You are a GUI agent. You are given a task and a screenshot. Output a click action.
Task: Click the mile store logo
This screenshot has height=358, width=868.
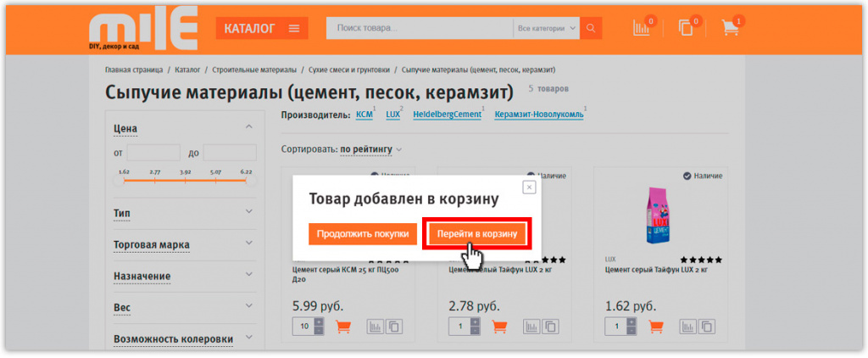point(142,30)
